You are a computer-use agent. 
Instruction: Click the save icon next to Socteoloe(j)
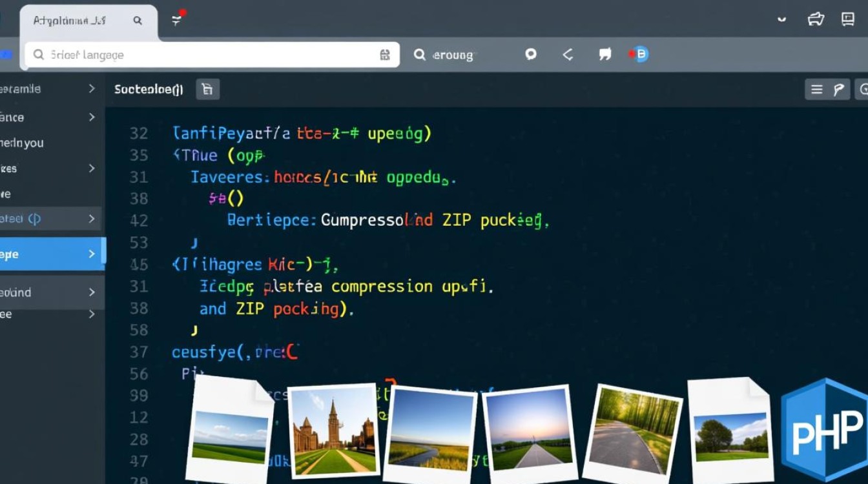click(207, 90)
